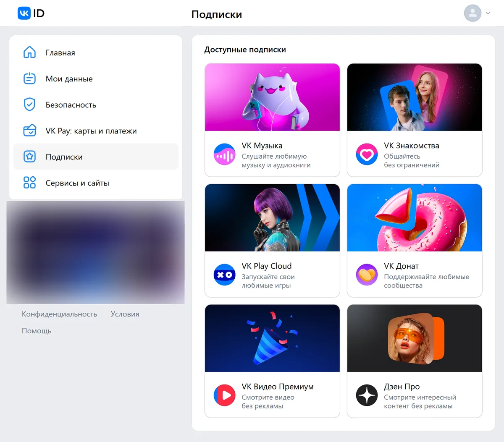This screenshot has width=504, height=442.
Task: Click the VK Видео Премиум play icon
Action: pos(225,395)
